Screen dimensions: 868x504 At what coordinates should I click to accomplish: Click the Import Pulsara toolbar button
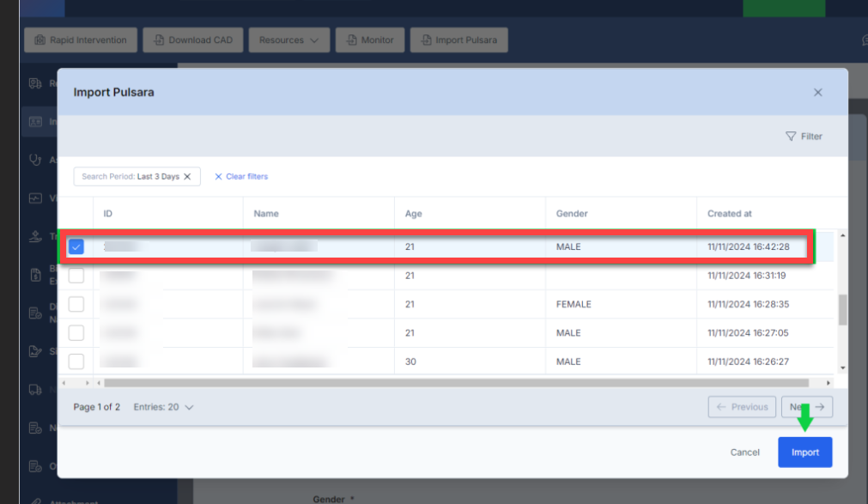click(458, 40)
